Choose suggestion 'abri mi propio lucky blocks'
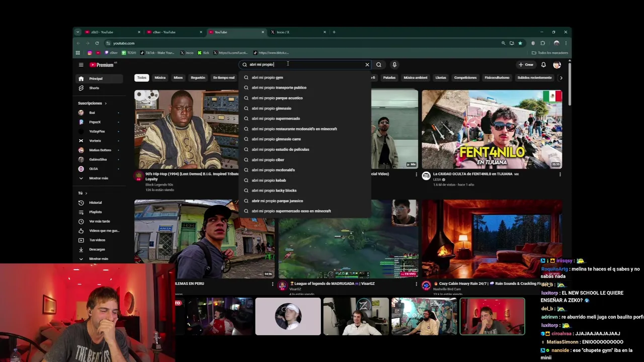Screen dimensions: 644x362 [305, 191]
